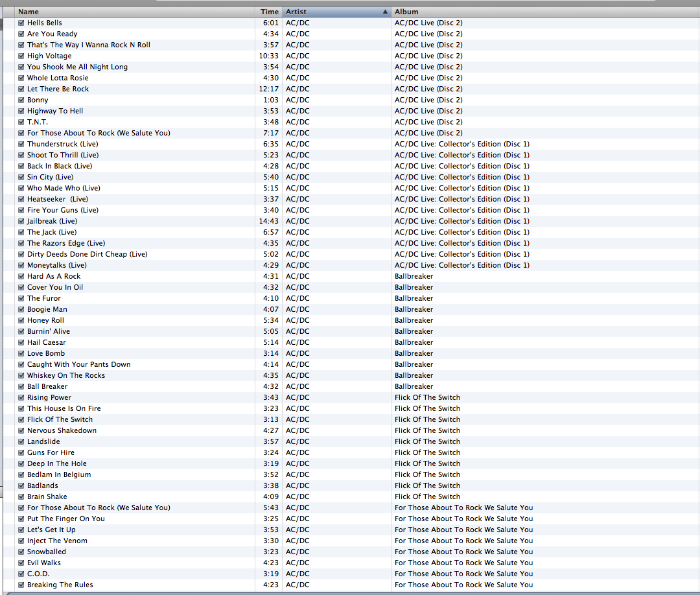Viewport: 700px width, 595px height.
Task: Select The Furor track
Action: [44, 298]
